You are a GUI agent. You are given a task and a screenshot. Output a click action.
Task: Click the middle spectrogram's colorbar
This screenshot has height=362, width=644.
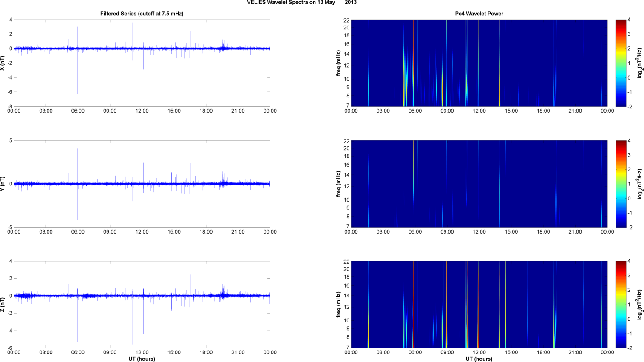pos(621,184)
